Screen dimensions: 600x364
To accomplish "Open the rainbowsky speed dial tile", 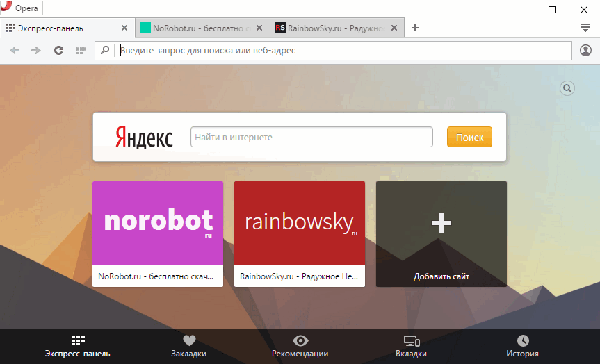I will tap(300, 234).
